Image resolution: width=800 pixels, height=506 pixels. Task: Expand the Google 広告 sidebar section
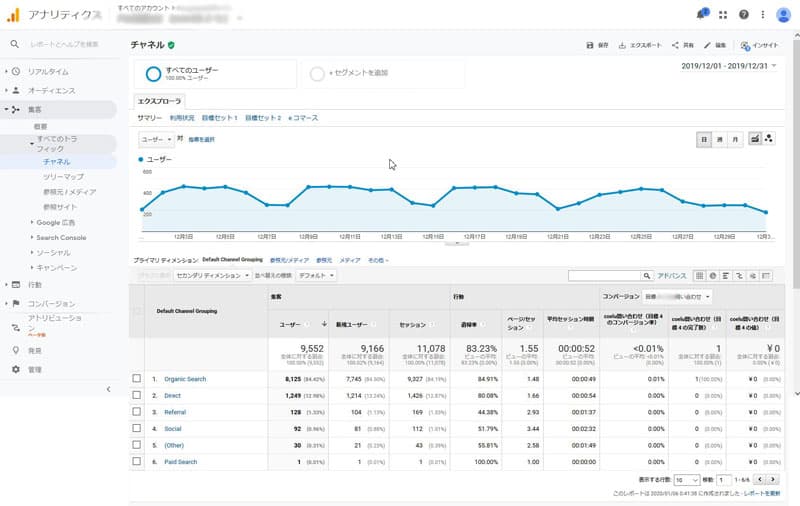coord(55,222)
